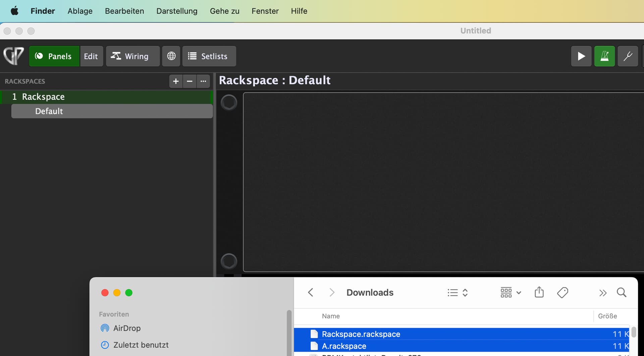Screen dimensions: 644x356
Task: Click the Finder tag icon
Action: pos(562,292)
